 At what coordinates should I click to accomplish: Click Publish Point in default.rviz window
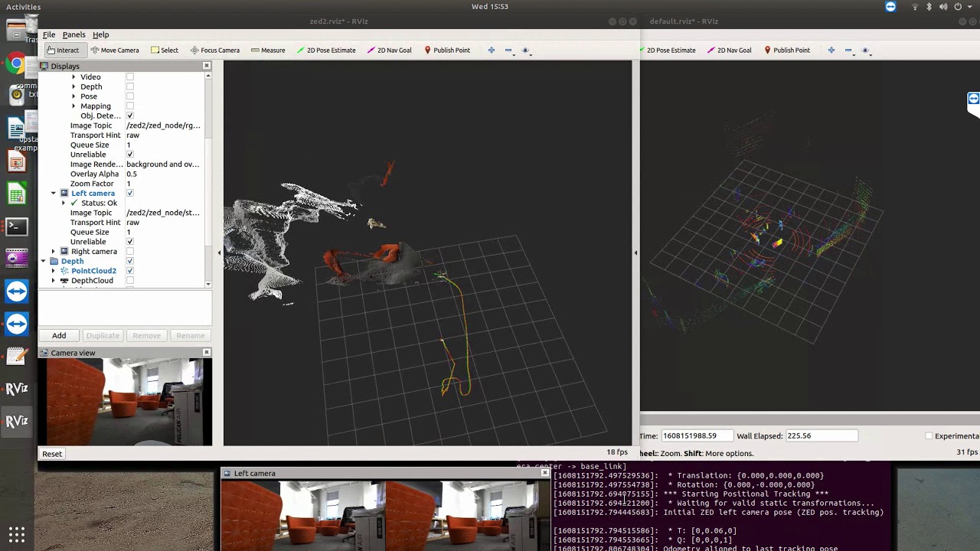[x=786, y=50]
